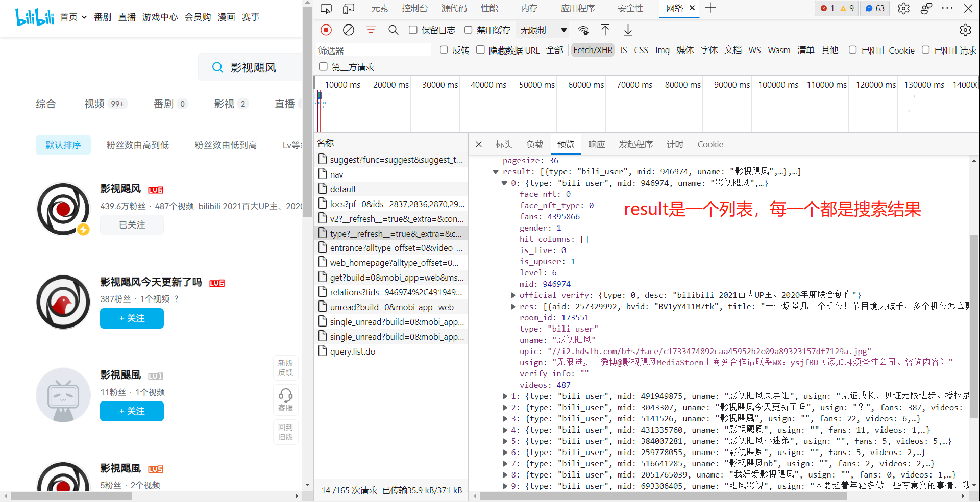Expand result item 1 影视飓风录屏组
The width and height of the screenshot is (980, 502).
(x=505, y=396)
